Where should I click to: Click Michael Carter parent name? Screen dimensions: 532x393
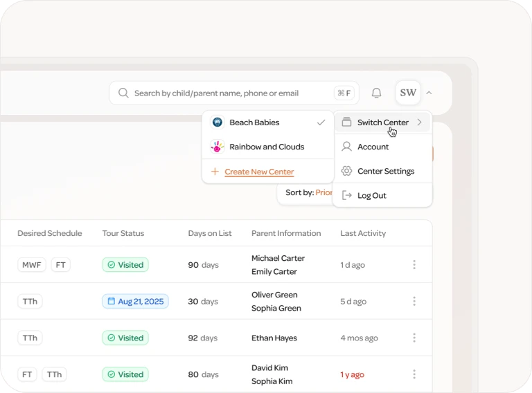(278, 258)
